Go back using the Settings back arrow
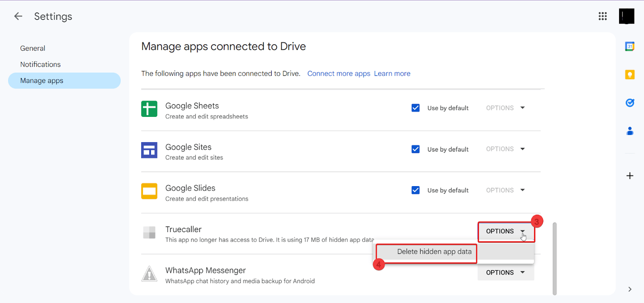The image size is (644, 303). pos(18,16)
